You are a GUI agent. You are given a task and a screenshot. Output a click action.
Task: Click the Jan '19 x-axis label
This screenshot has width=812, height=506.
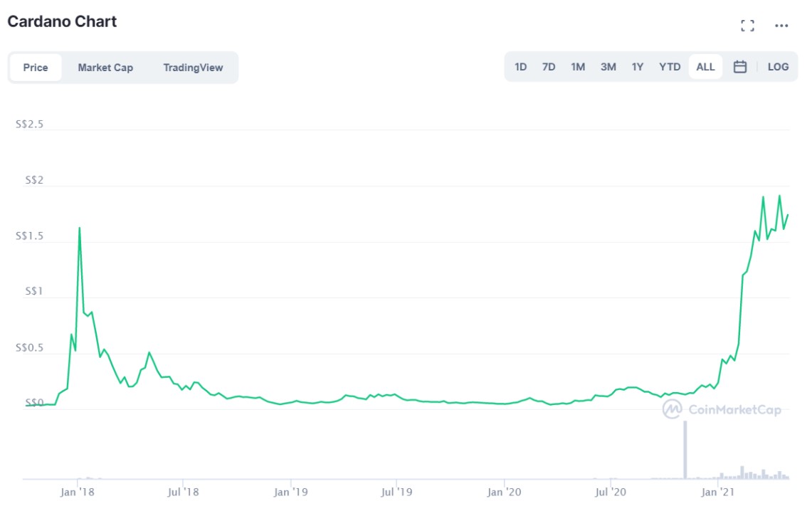290,492
